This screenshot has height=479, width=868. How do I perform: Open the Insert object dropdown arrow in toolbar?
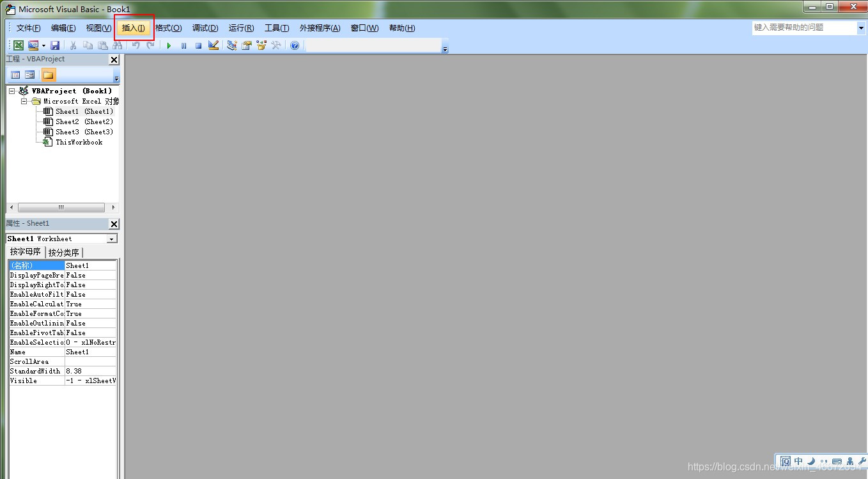pyautogui.click(x=44, y=45)
